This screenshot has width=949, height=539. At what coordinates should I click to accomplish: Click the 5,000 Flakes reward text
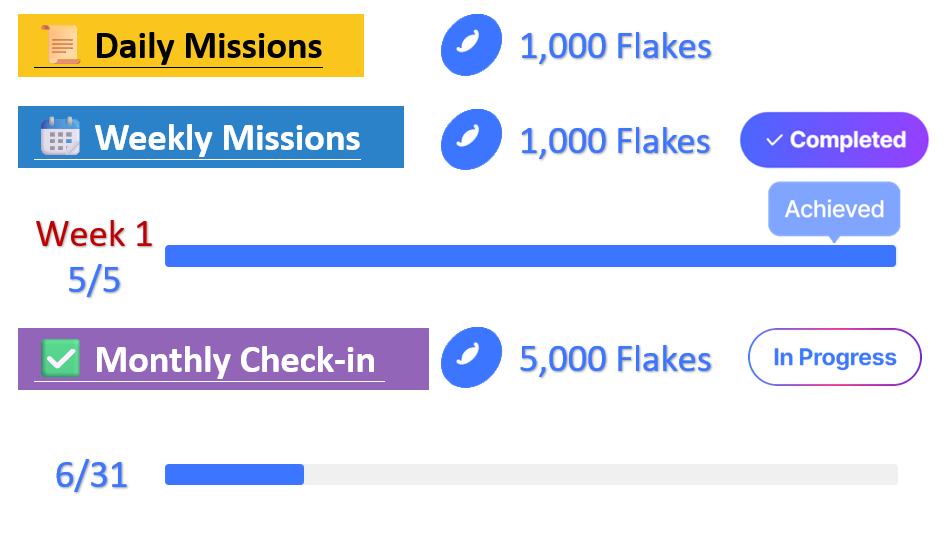[x=615, y=359]
